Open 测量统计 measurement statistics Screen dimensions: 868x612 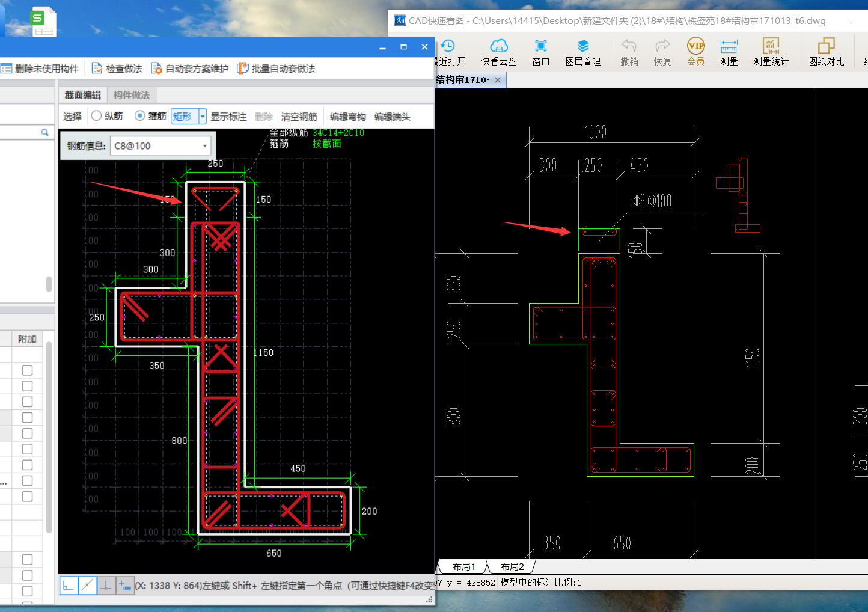click(x=771, y=53)
